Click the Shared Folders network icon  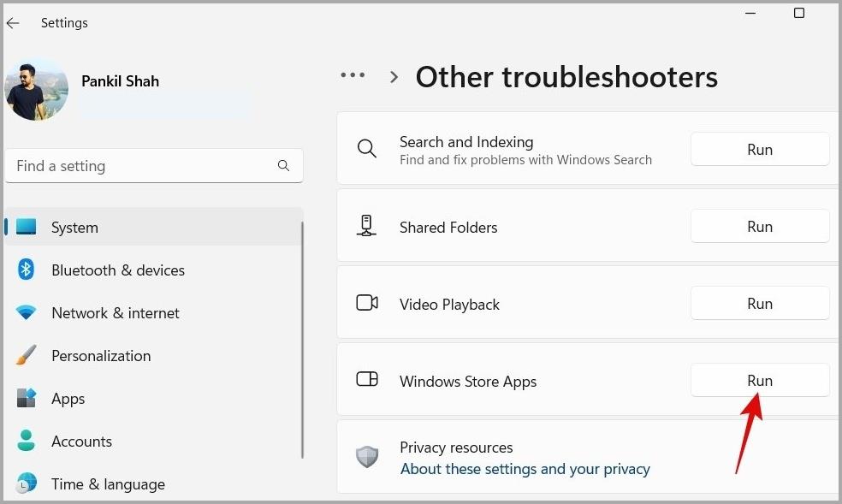[x=367, y=226]
